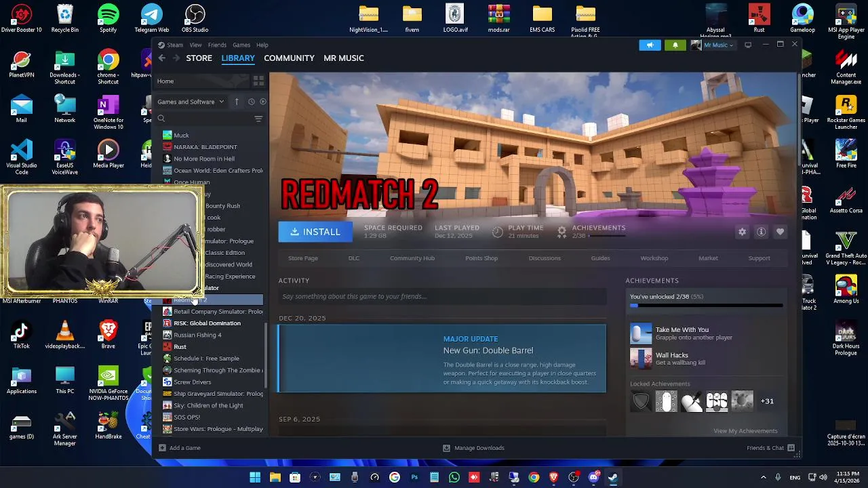Open the View menu
The height and width of the screenshot is (488, 868).
[x=195, y=45]
